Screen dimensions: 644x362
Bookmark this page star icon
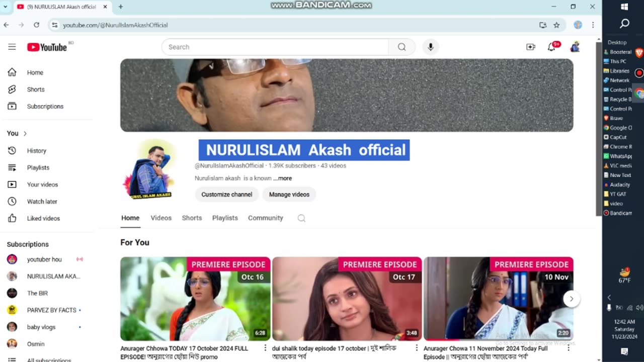coord(556,25)
